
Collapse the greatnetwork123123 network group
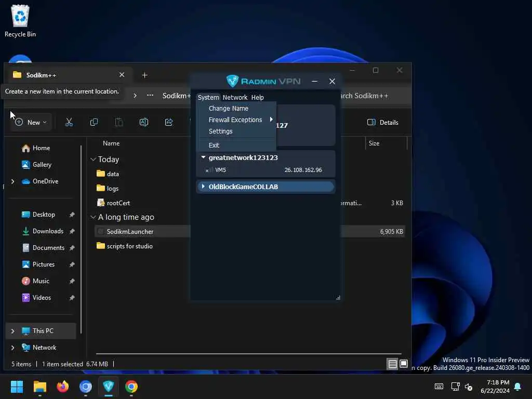[x=203, y=157]
